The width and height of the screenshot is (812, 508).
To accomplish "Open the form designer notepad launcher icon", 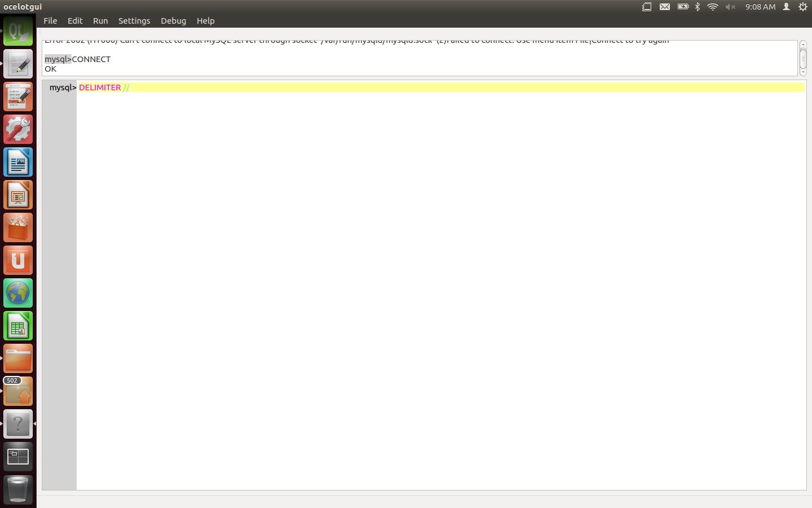I will pyautogui.click(x=18, y=97).
